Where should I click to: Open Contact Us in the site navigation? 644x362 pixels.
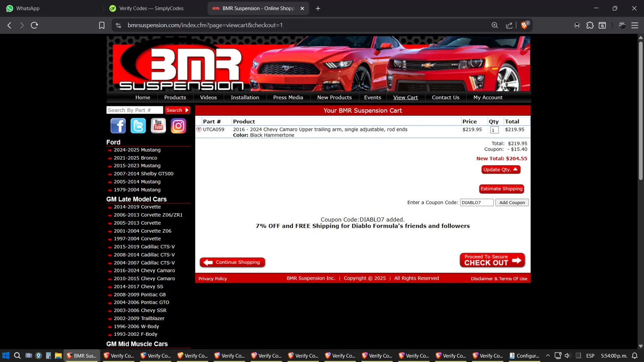446,97
